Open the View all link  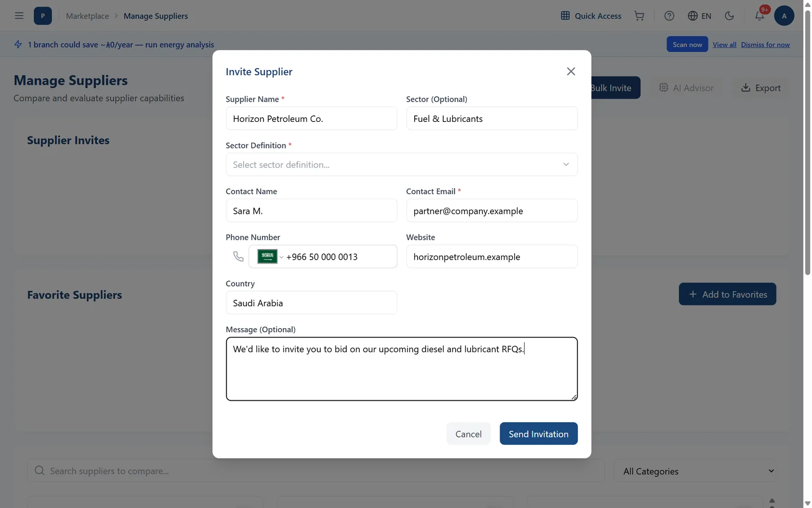point(724,45)
